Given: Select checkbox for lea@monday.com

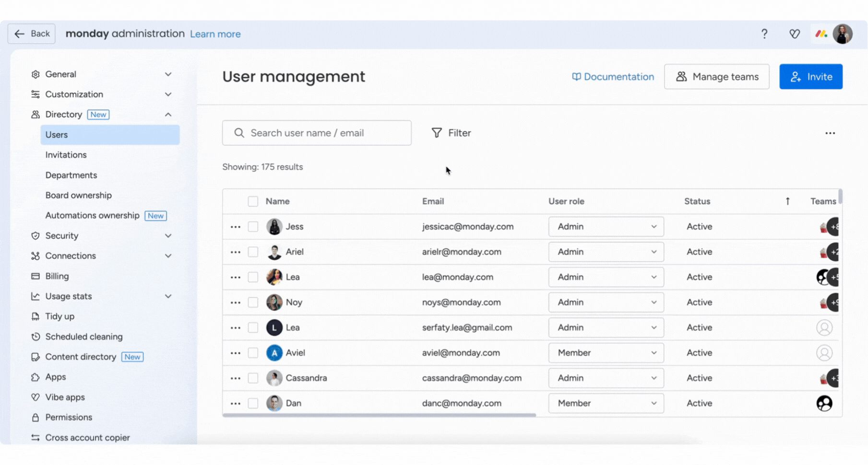Looking at the screenshot, I should [253, 277].
